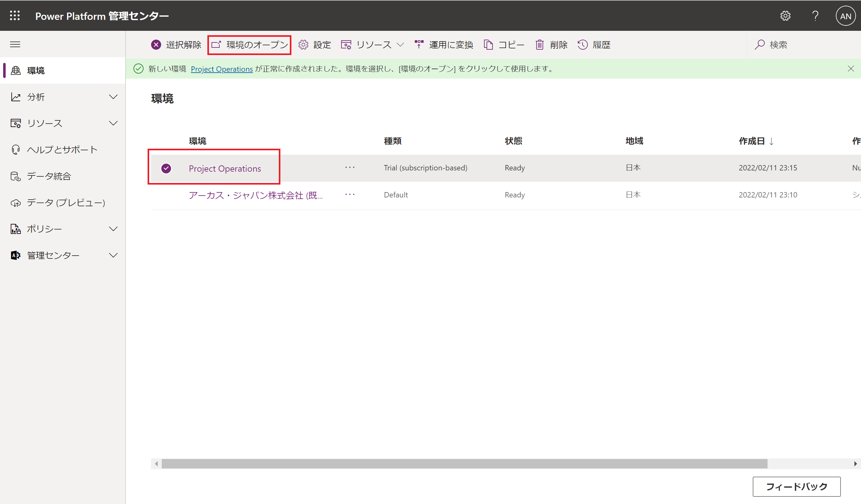Open more options for Project Operations row
The image size is (861, 504).
click(350, 167)
